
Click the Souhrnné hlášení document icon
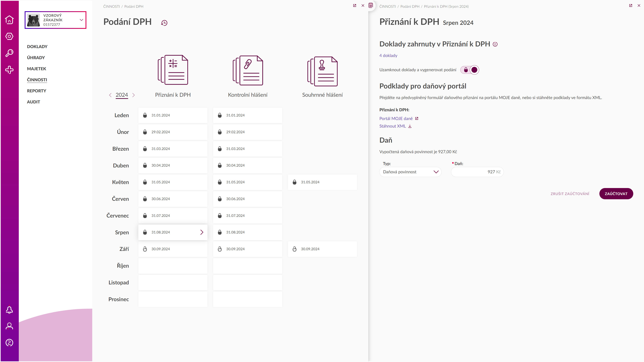(322, 71)
